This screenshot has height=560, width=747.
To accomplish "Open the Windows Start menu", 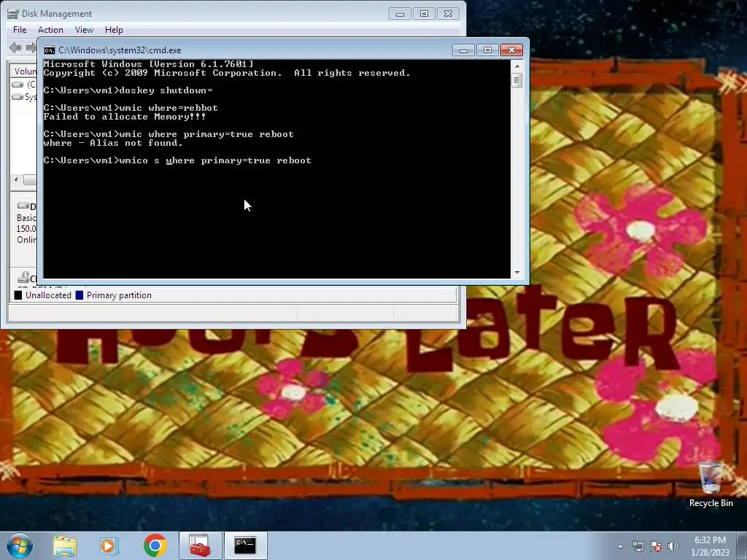I will pyautogui.click(x=20, y=545).
